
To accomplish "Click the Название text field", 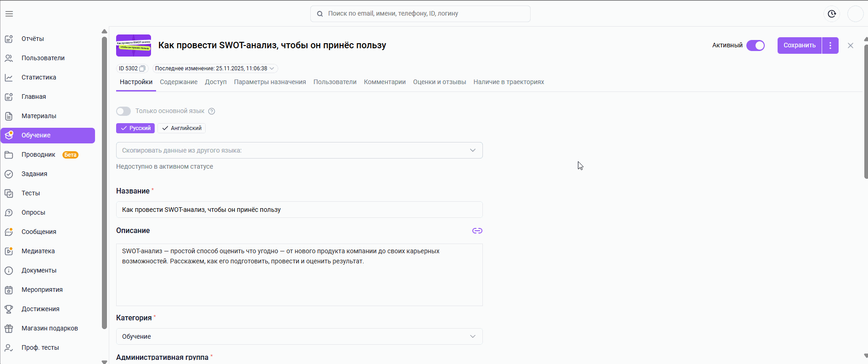I will click(299, 210).
